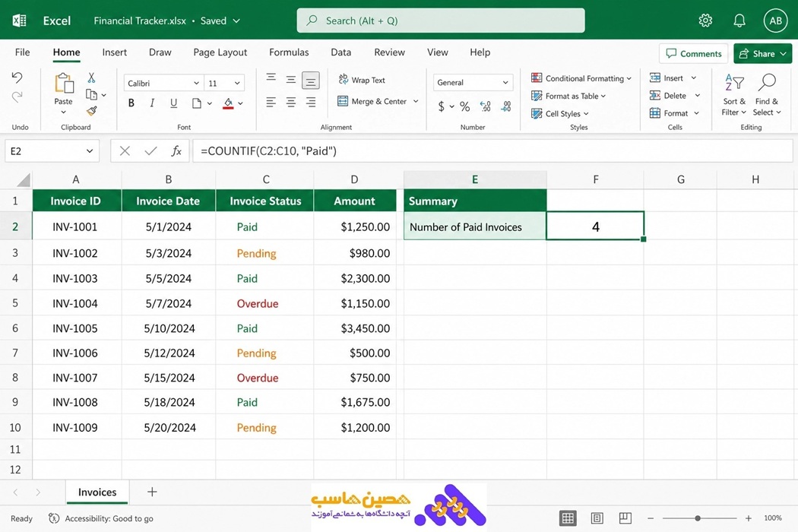Open Find & Select magnifier tool

766,95
